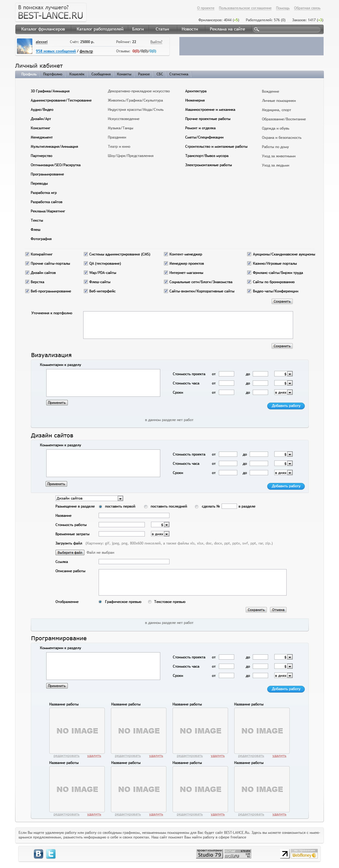The width and height of the screenshot is (339, 868).
Task: Click Добавить работу in Визуализация section
Action: pos(286,406)
